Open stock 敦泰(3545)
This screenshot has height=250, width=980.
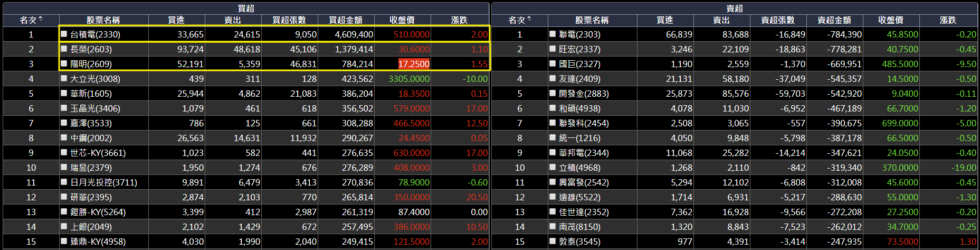(x=579, y=242)
